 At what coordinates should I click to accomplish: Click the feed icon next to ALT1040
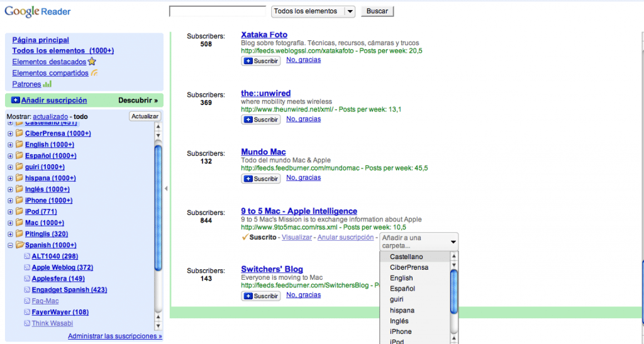click(27, 256)
